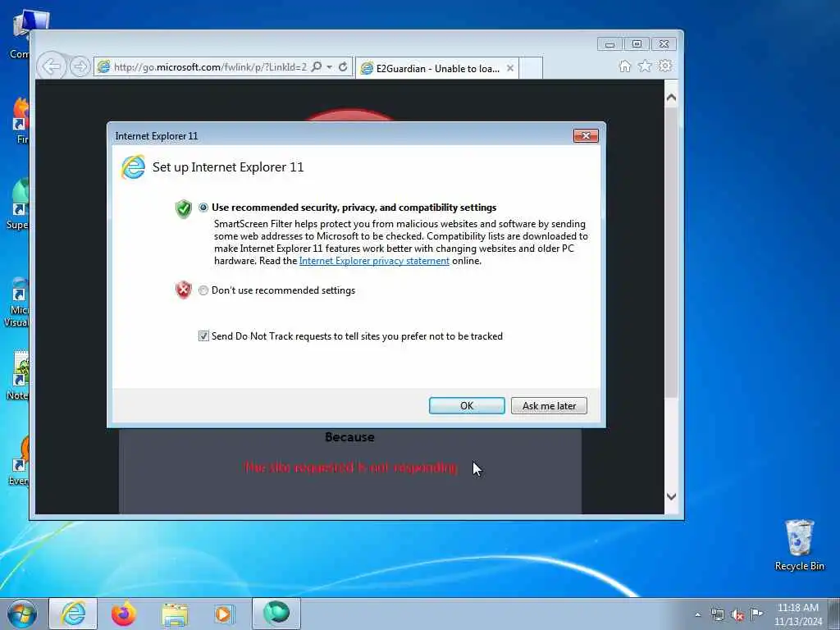
Task: Click the page icon in address bar
Action: click(x=104, y=67)
